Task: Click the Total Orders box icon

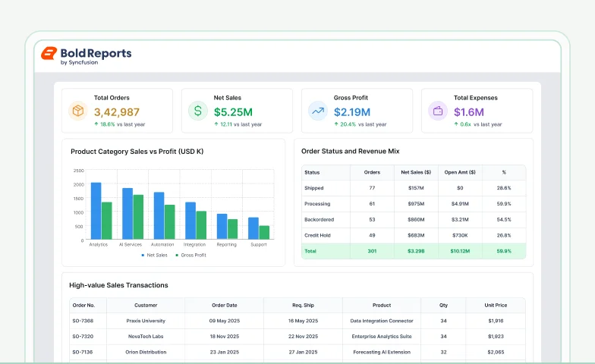Action: tap(78, 111)
